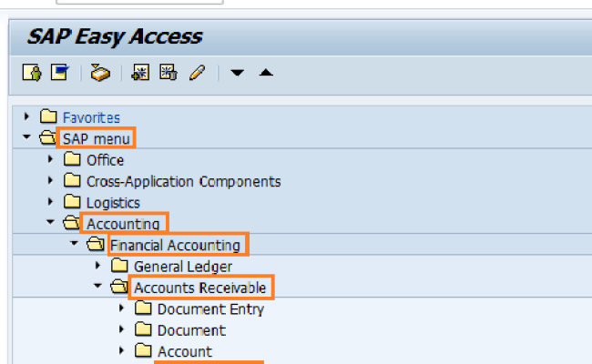The image size is (592, 364).
Task: Select the Favorites tree label
Action: click(91, 117)
